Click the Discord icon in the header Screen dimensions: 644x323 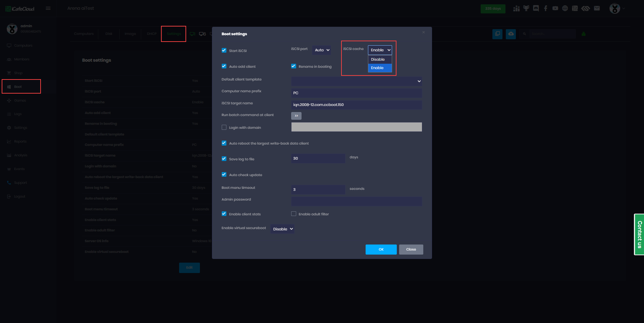[x=536, y=8]
